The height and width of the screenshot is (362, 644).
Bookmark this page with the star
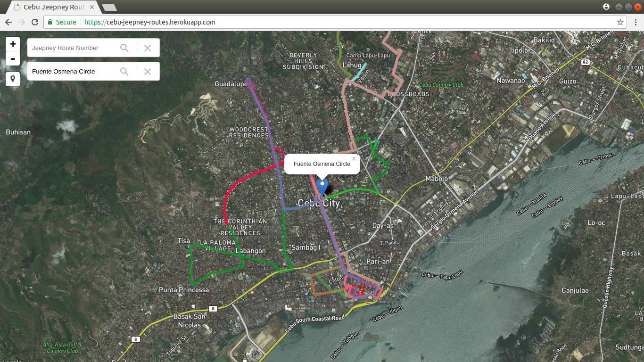click(620, 22)
